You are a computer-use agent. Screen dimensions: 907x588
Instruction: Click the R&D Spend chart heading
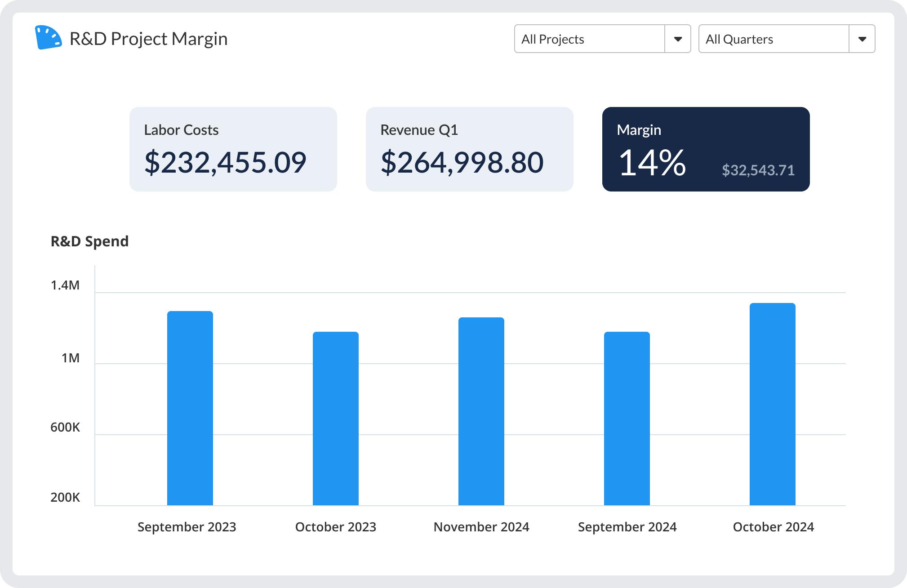[x=89, y=241]
